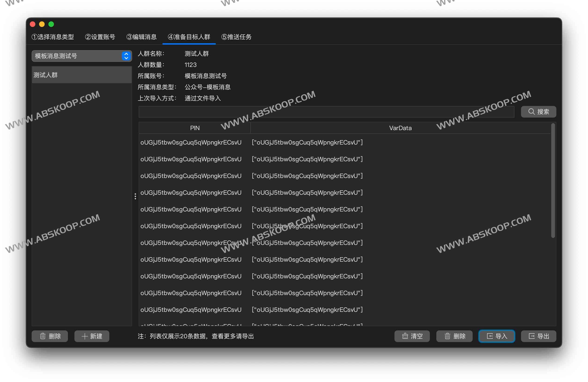This screenshot has height=382, width=588.
Task: Switch to the ①选择消息类型 tab
Action: 53,37
